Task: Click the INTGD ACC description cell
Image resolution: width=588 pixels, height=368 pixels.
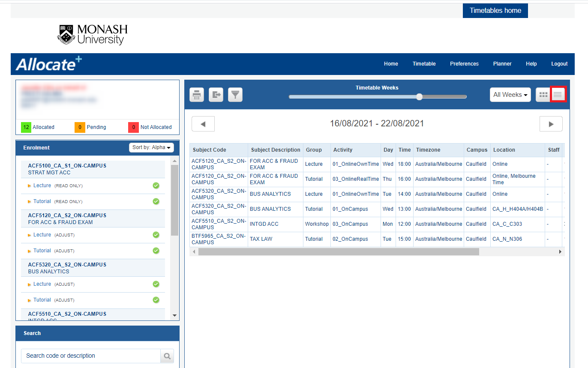Action: click(275, 224)
